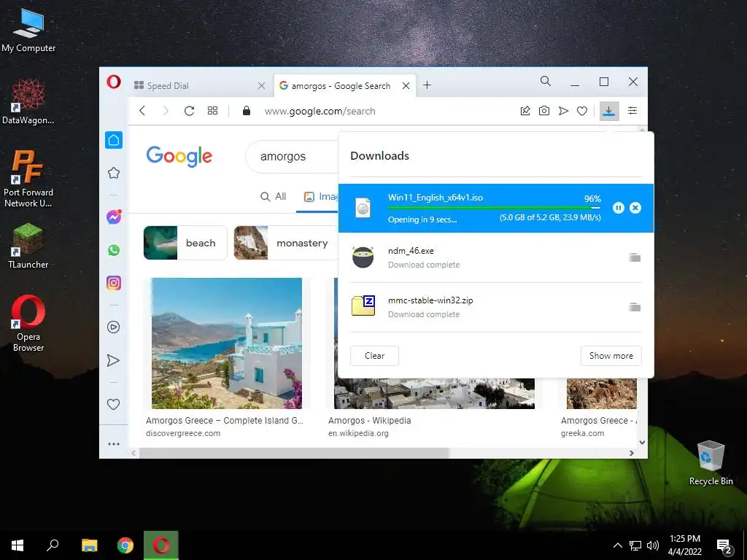Click the Google logo
Image resolution: width=747 pixels, height=560 pixels.
tap(179, 156)
